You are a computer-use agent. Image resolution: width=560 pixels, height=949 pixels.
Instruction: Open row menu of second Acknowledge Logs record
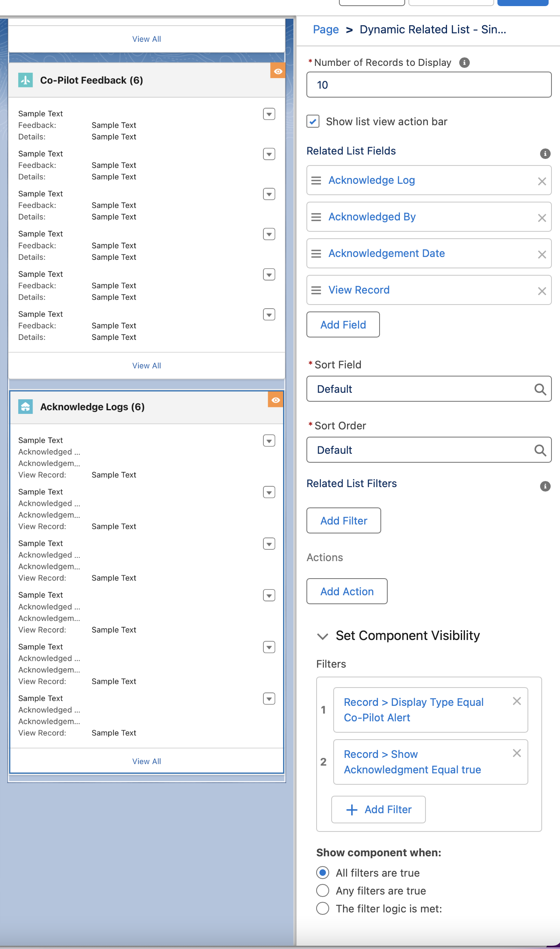(x=269, y=492)
